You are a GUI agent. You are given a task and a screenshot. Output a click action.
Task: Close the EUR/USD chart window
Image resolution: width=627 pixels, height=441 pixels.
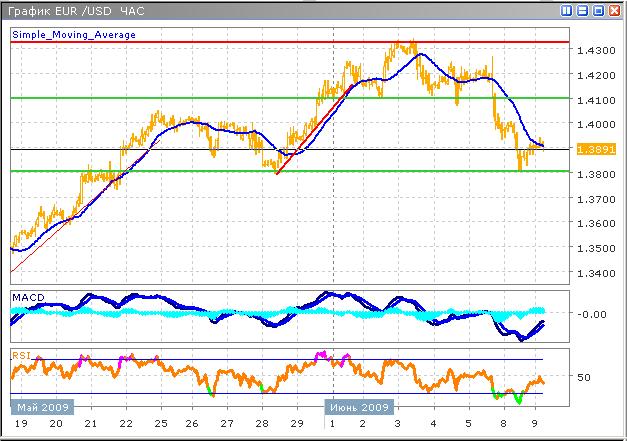tap(614, 10)
